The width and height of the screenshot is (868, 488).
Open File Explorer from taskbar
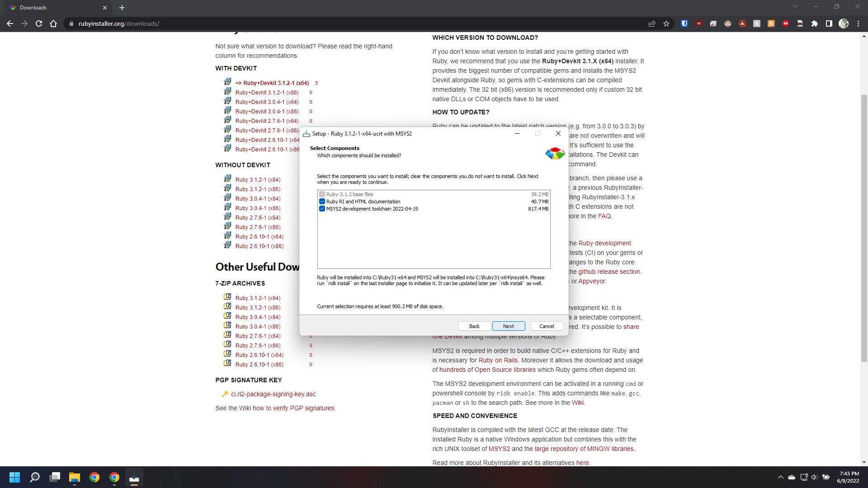click(75, 477)
